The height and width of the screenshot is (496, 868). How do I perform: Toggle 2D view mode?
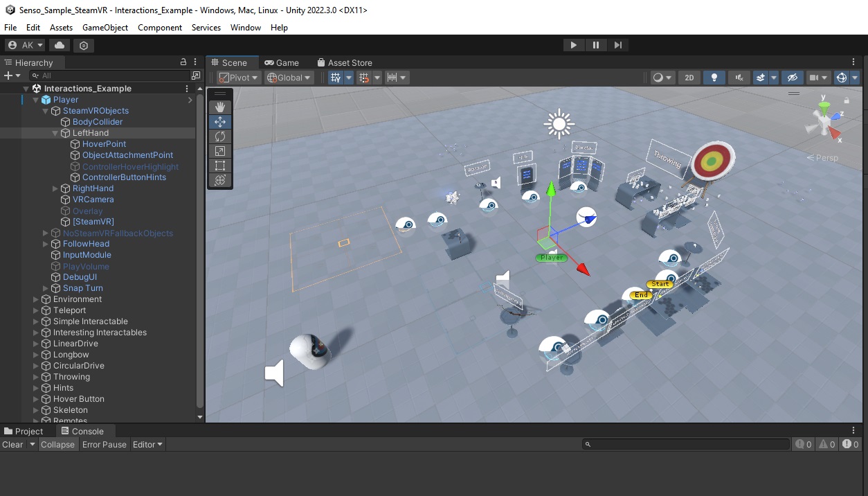click(x=689, y=78)
